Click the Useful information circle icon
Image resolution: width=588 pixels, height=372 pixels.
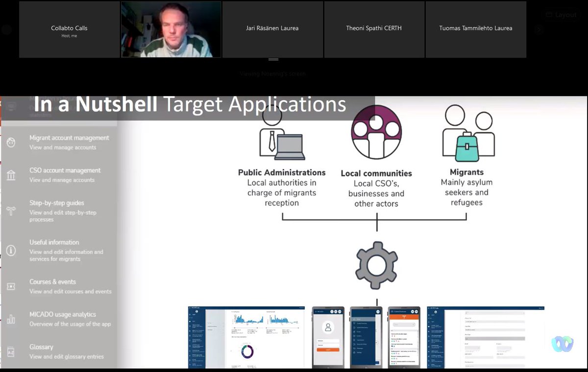click(x=11, y=250)
